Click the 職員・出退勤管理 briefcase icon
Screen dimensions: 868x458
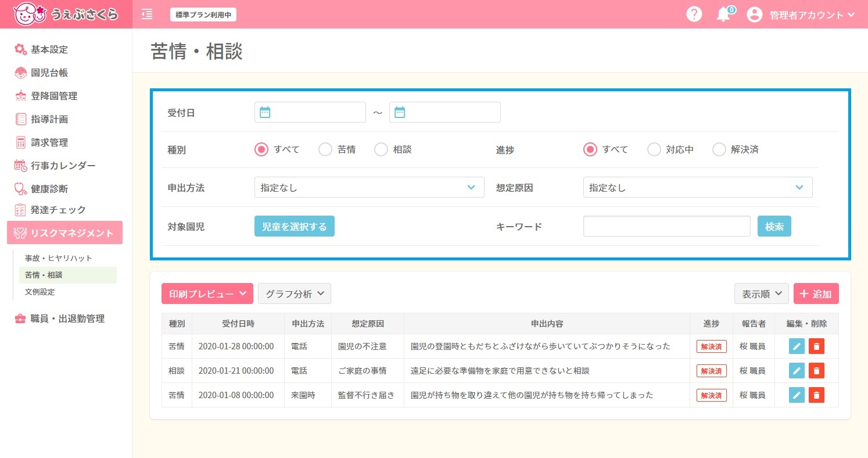tap(20, 319)
